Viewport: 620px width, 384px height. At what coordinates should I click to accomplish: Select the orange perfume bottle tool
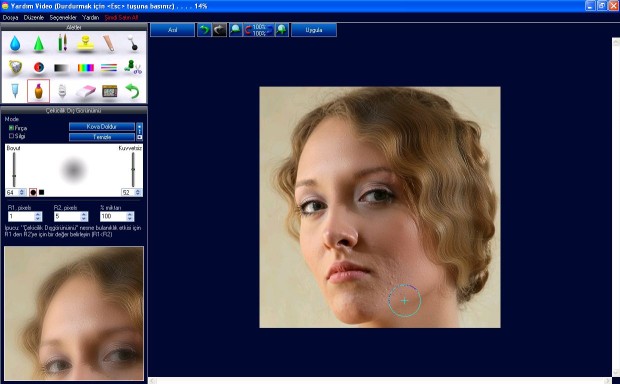(38, 91)
